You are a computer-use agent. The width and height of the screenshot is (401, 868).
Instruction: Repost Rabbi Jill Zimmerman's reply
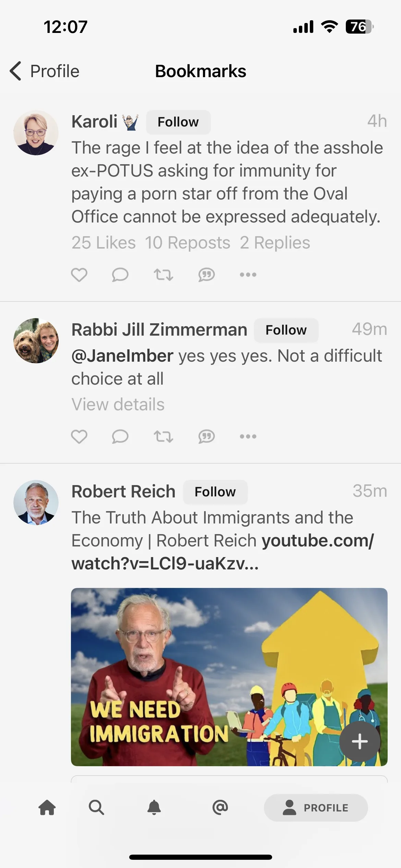point(163,436)
